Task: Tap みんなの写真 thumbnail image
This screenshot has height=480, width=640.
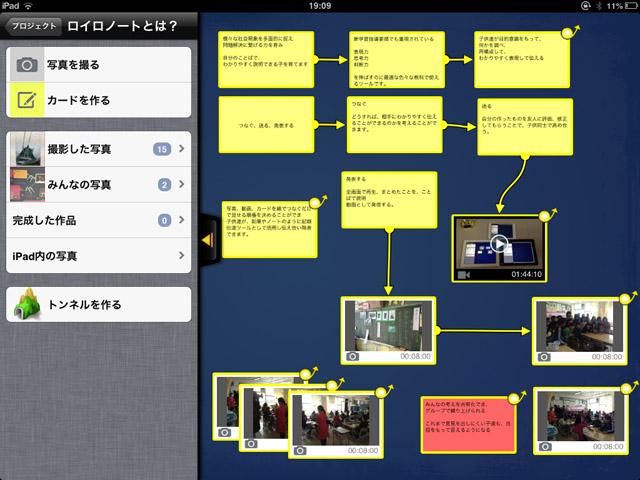Action: (x=27, y=184)
